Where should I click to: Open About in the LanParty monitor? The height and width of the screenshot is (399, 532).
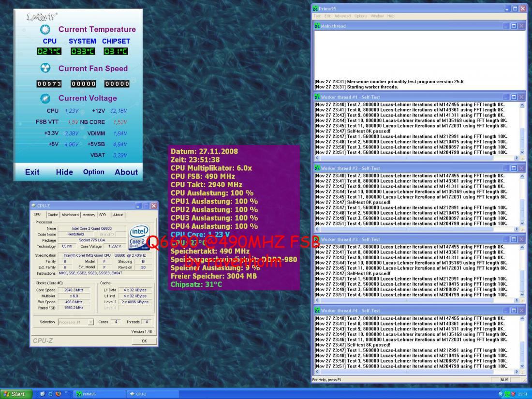point(126,172)
